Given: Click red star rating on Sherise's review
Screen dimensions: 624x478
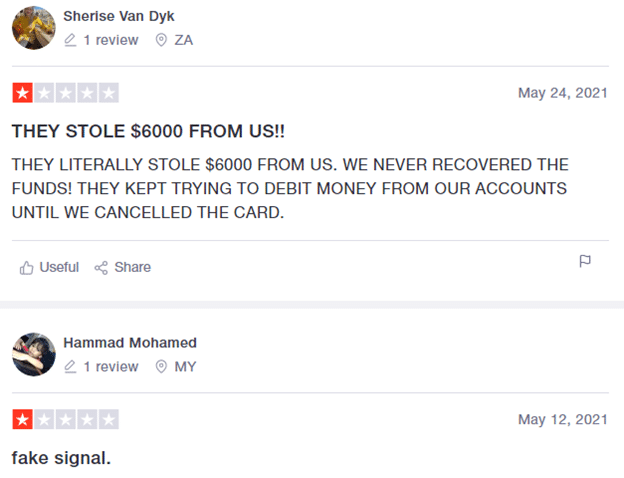Looking at the screenshot, I should 22,94.
